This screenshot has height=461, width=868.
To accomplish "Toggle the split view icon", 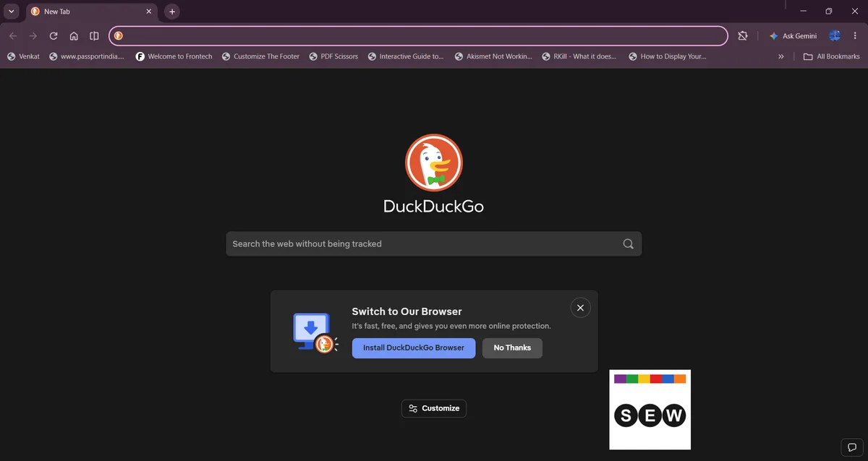I will click(x=94, y=36).
